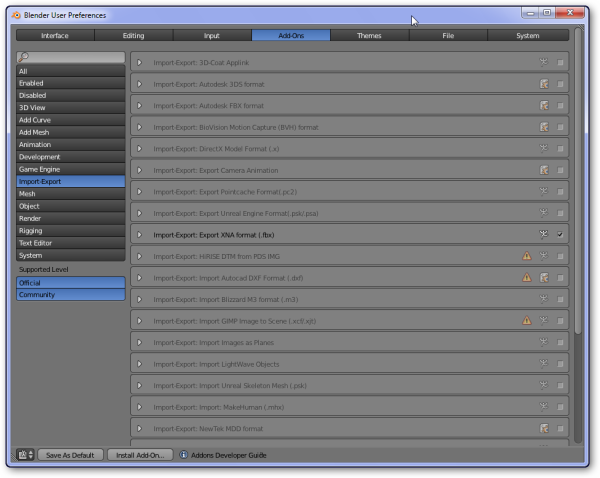Click the info icon beside Addons Developer Guide
The height and width of the screenshot is (478, 600).
click(x=184, y=455)
